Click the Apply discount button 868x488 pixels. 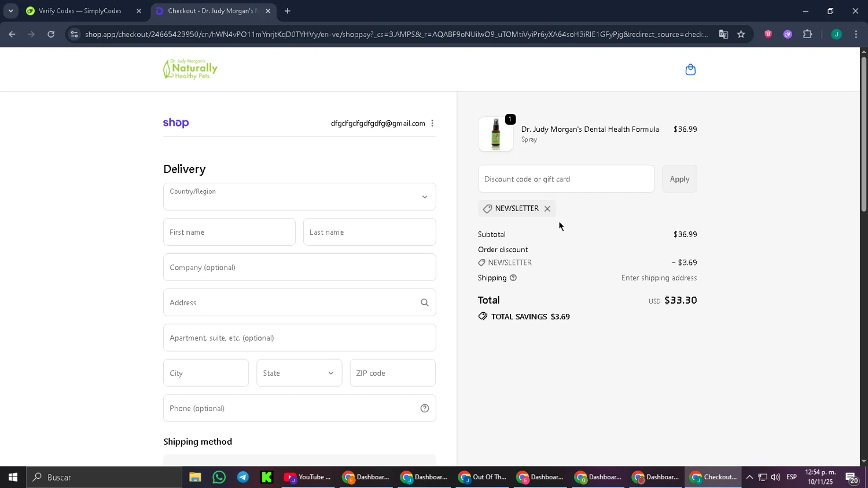679,179
